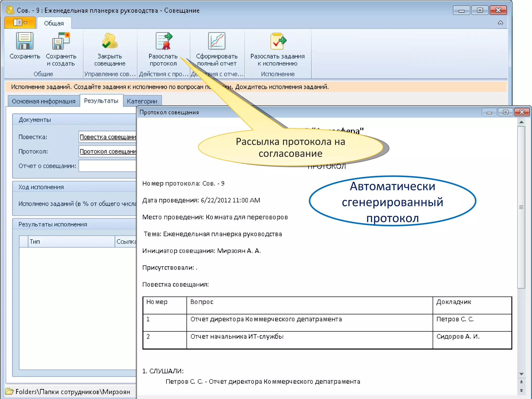Click Закрыть совещание icon
Viewport: 532px width, 399px height.
tap(110, 41)
